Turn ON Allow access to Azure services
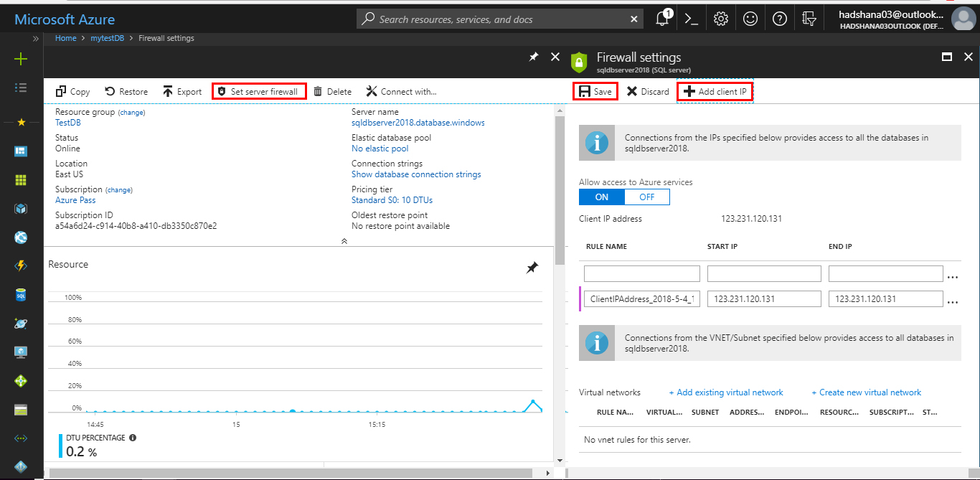The width and height of the screenshot is (980, 480). point(602,197)
